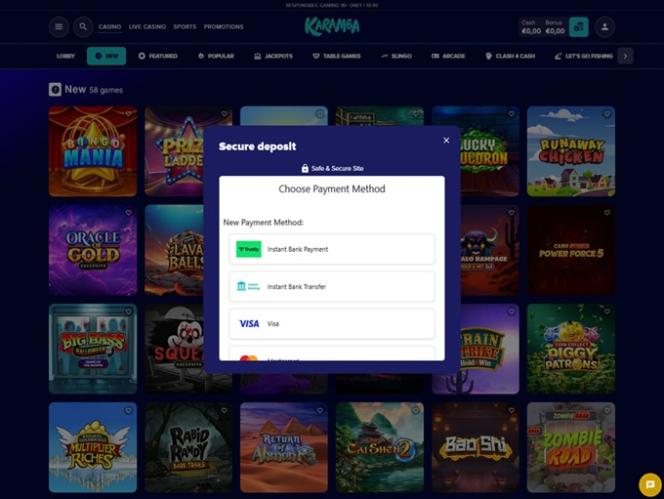
Task: Open the Jackpots category tab
Action: (274, 56)
